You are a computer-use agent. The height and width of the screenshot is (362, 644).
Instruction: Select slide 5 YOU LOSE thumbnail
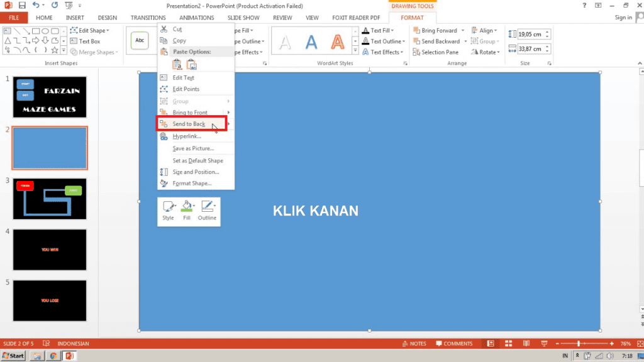point(50,300)
